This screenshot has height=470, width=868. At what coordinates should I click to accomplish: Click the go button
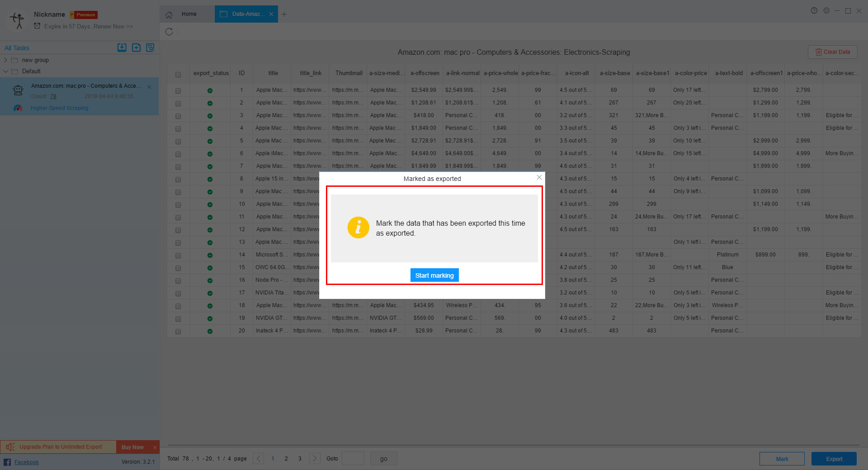coord(383,458)
